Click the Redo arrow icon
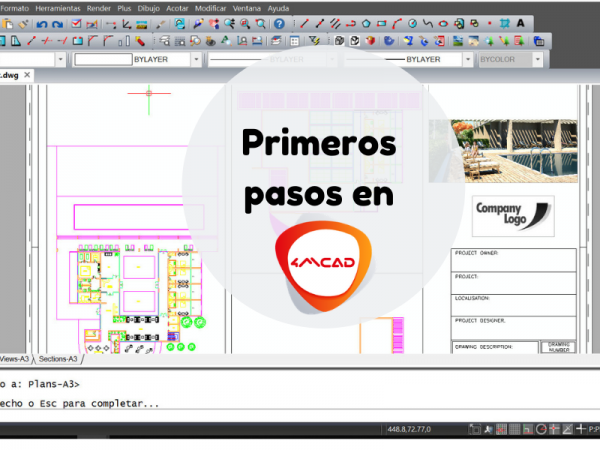Viewport: 600px width, 450px height. pos(57,24)
